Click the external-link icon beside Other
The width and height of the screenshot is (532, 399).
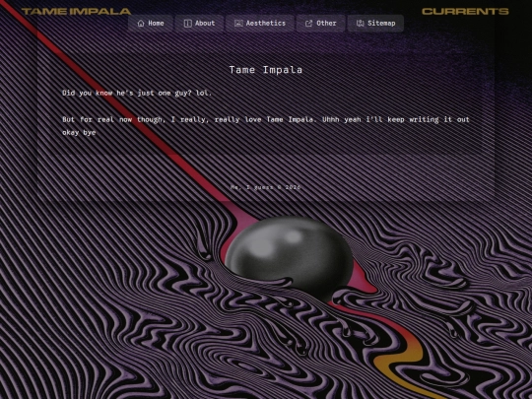[308, 24]
